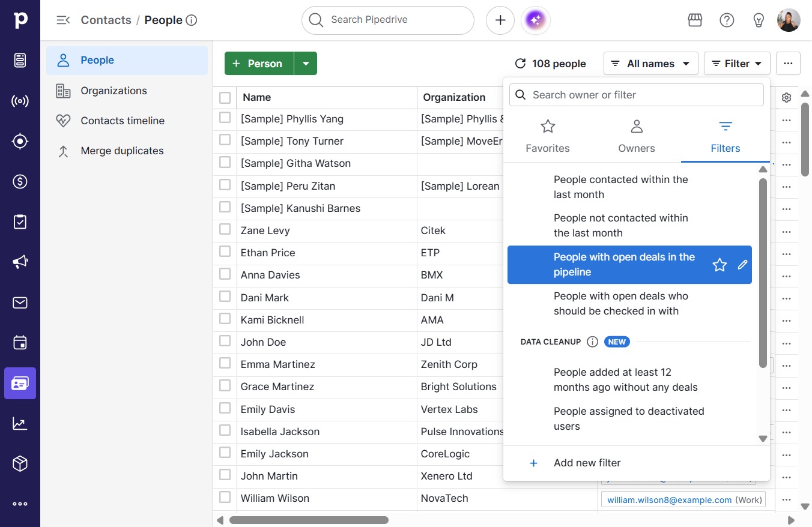812x527 pixels.
Task: Tick the Anna Davies checkbox
Action: [x=225, y=274]
